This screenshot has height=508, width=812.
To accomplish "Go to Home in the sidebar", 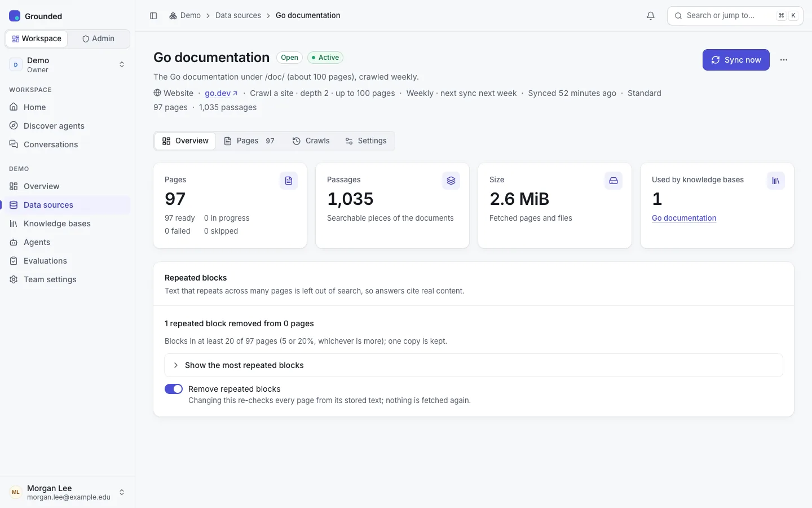I will 68,107.
